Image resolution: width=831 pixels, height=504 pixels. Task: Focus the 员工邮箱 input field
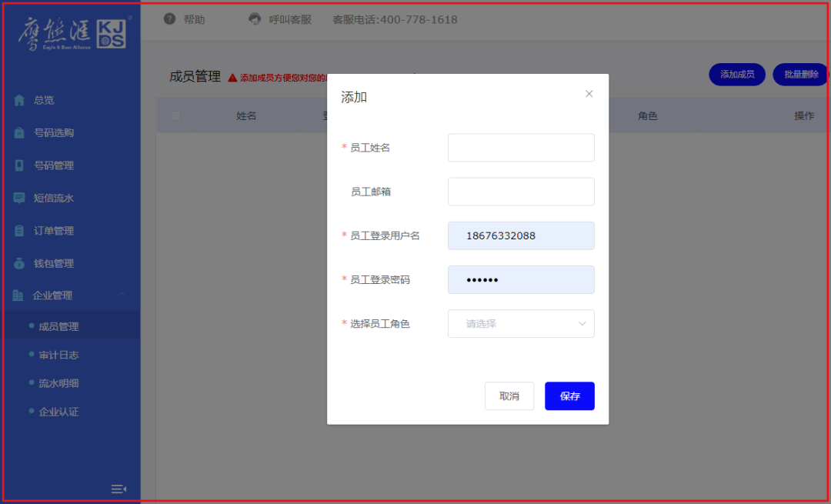(x=521, y=192)
